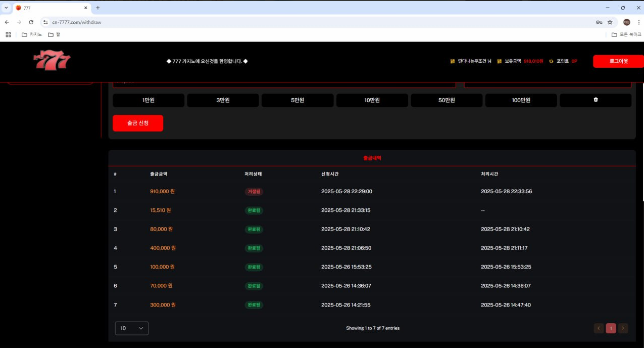Go to pagination page 1
644x348 pixels.
coord(611,328)
